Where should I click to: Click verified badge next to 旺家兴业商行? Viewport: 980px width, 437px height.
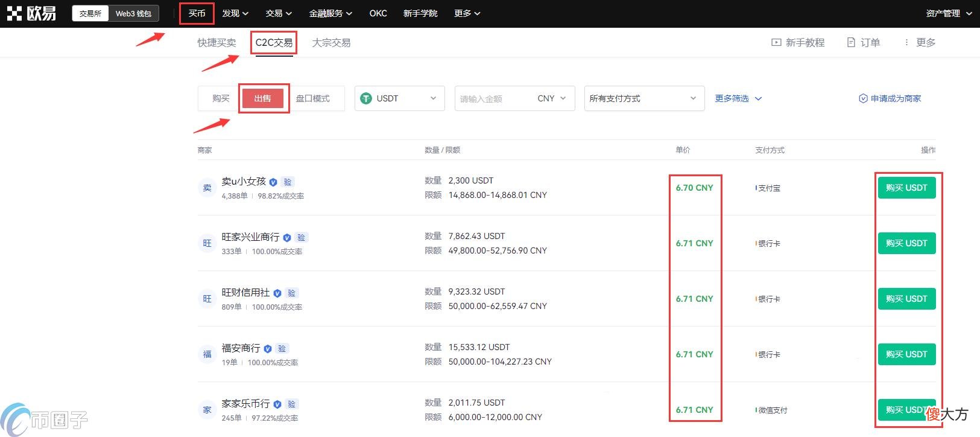pos(287,238)
